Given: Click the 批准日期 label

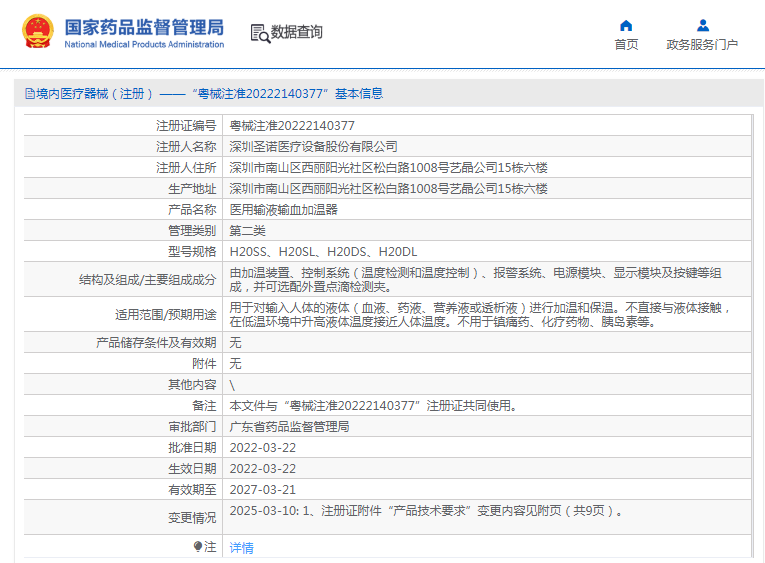Looking at the screenshot, I should [x=192, y=448].
